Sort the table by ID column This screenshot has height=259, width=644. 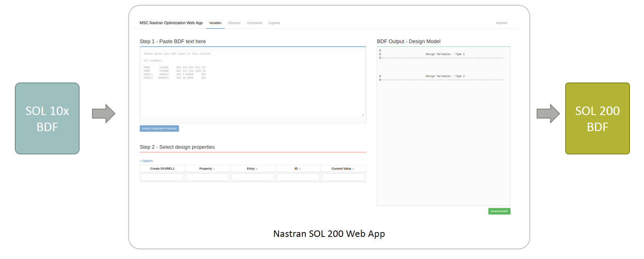pos(297,169)
